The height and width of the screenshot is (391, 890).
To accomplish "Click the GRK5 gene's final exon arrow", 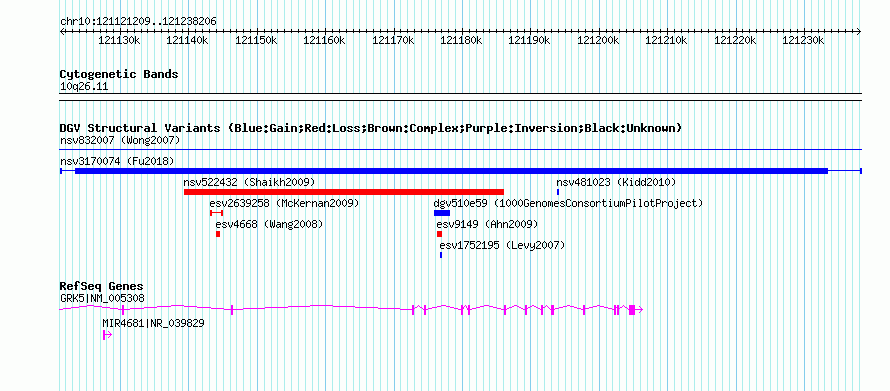I will (x=636, y=309).
